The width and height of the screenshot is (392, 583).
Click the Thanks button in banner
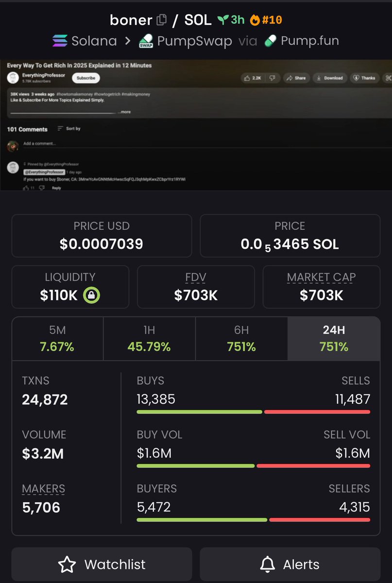tap(364, 78)
